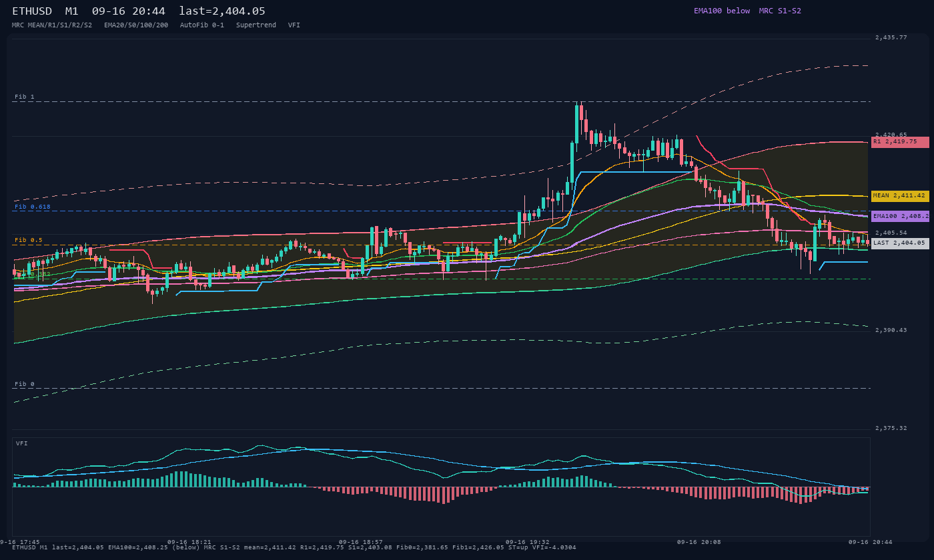
Task: Click the last=2,404.05 readout in the title
Action: coord(222,11)
